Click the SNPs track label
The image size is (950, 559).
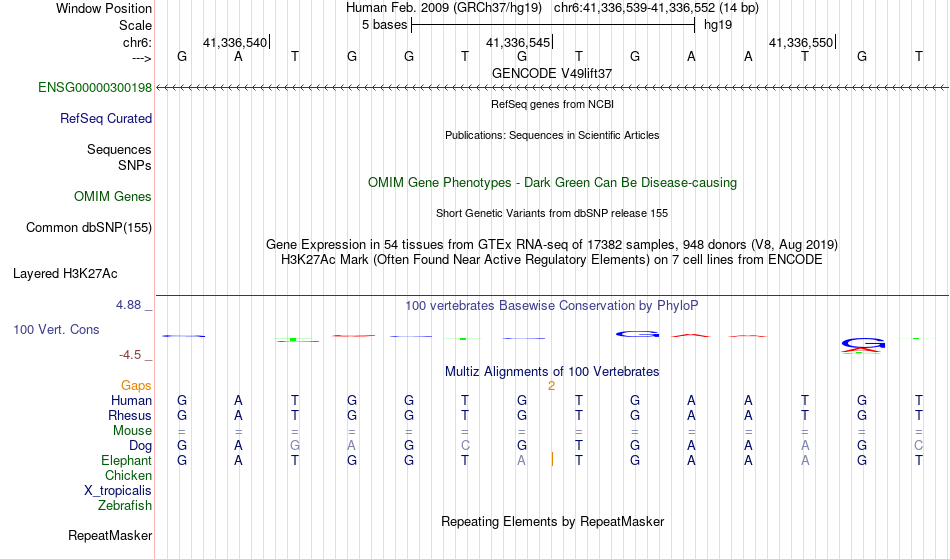[x=135, y=165]
